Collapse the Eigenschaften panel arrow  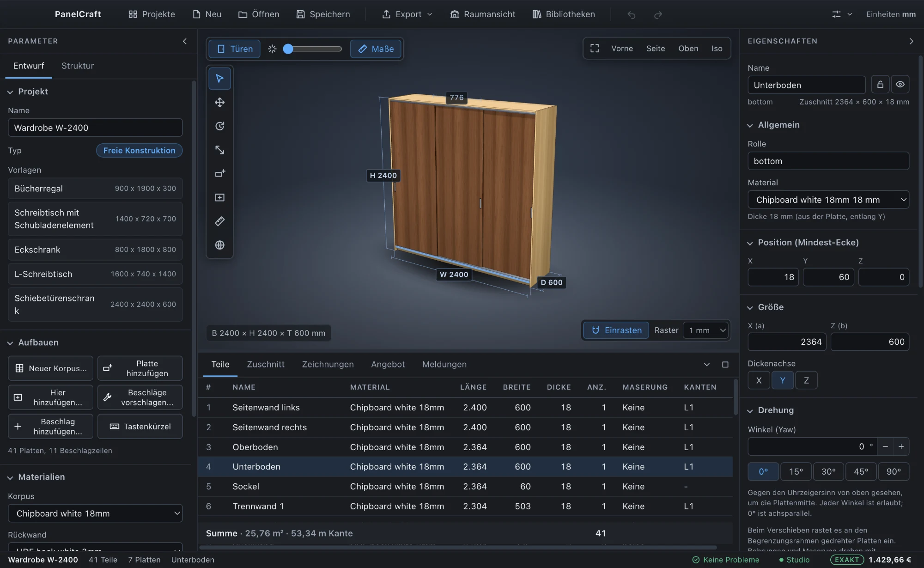(x=911, y=41)
